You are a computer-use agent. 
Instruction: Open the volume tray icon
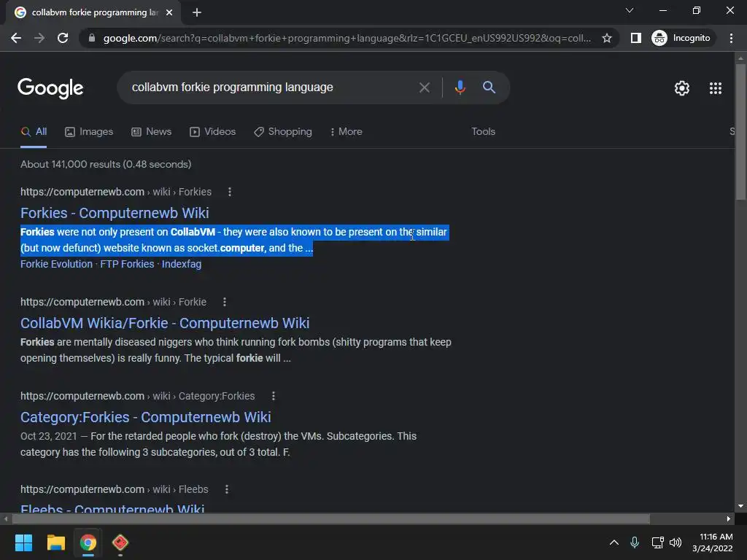676,542
